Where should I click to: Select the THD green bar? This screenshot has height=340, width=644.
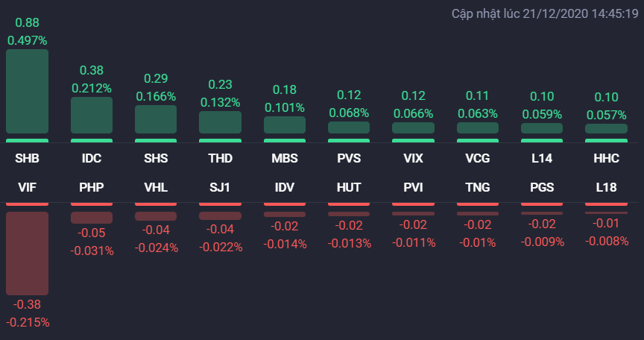pos(220,122)
